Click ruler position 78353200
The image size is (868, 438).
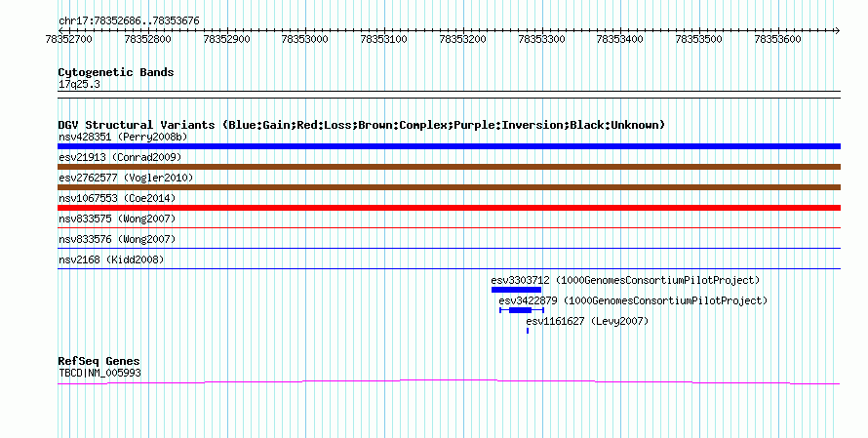tap(463, 39)
